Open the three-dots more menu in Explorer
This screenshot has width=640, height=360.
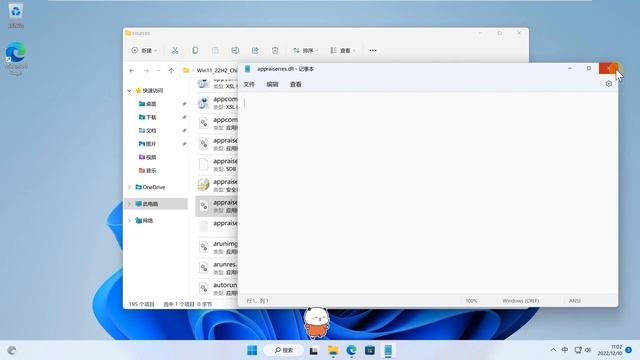373,50
